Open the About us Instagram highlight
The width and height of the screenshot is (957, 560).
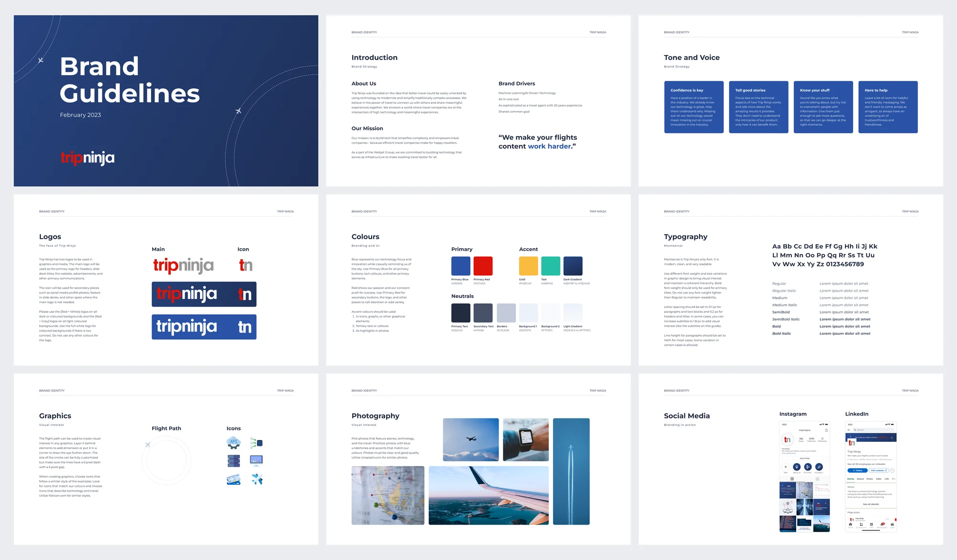pyautogui.click(x=797, y=467)
